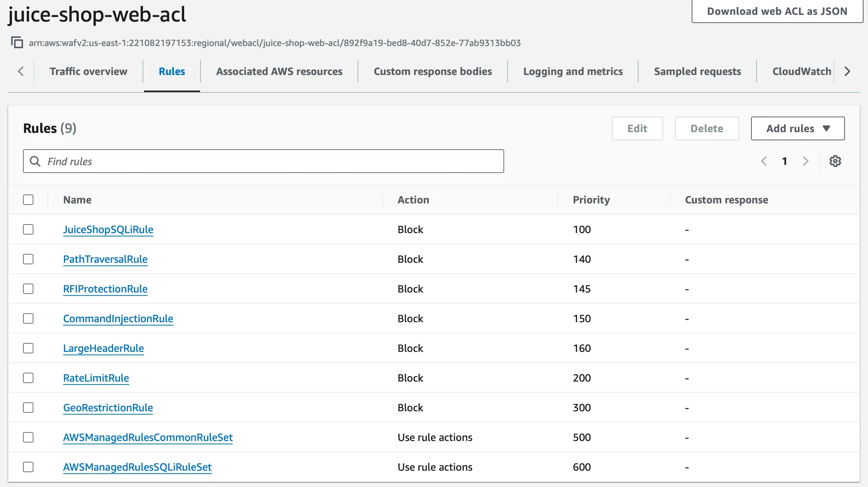Switch to Logging and metrics tab
Image resolution: width=868 pixels, height=487 pixels.
point(573,71)
